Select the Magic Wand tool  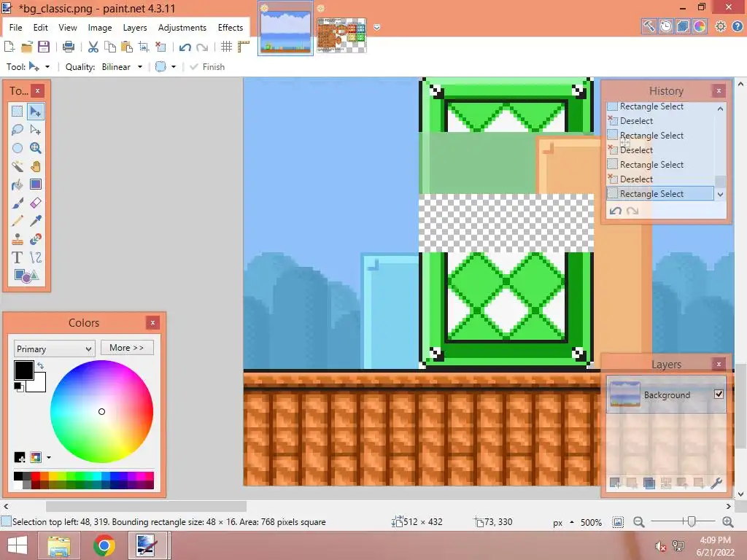(x=18, y=166)
